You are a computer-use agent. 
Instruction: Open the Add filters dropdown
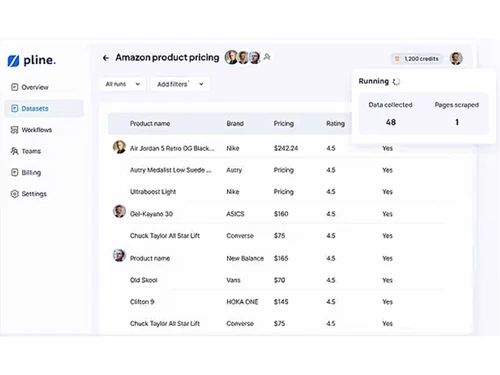[180, 84]
